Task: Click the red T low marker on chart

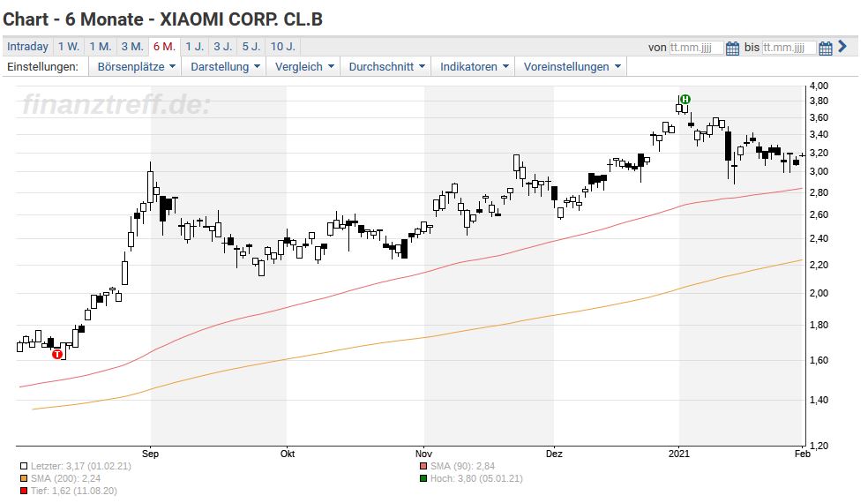Action: 57,354
